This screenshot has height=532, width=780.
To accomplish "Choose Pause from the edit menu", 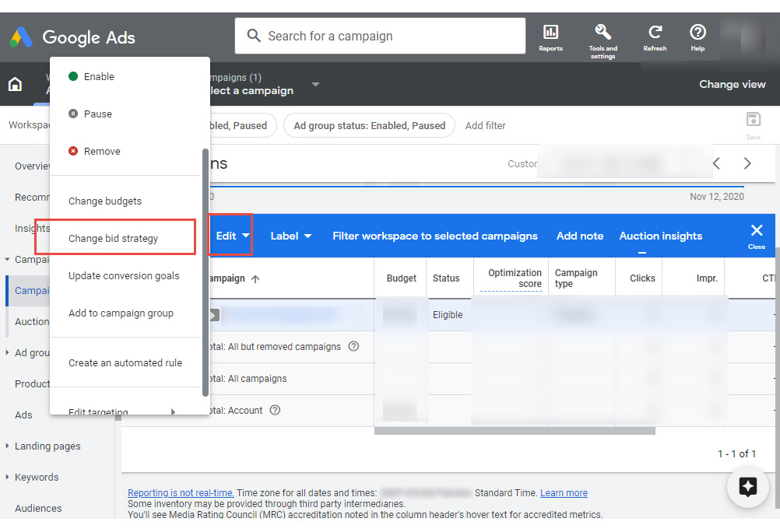I will tap(98, 114).
